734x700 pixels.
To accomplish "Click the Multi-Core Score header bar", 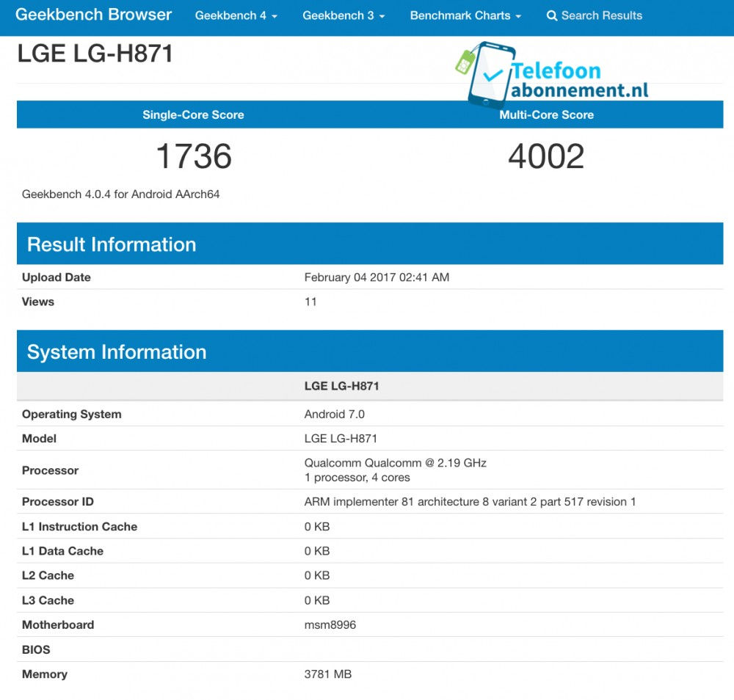I will pyautogui.click(x=546, y=114).
